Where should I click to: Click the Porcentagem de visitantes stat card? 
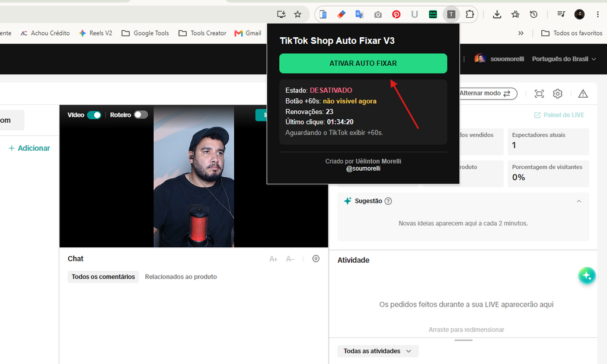[x=548, y=174]
